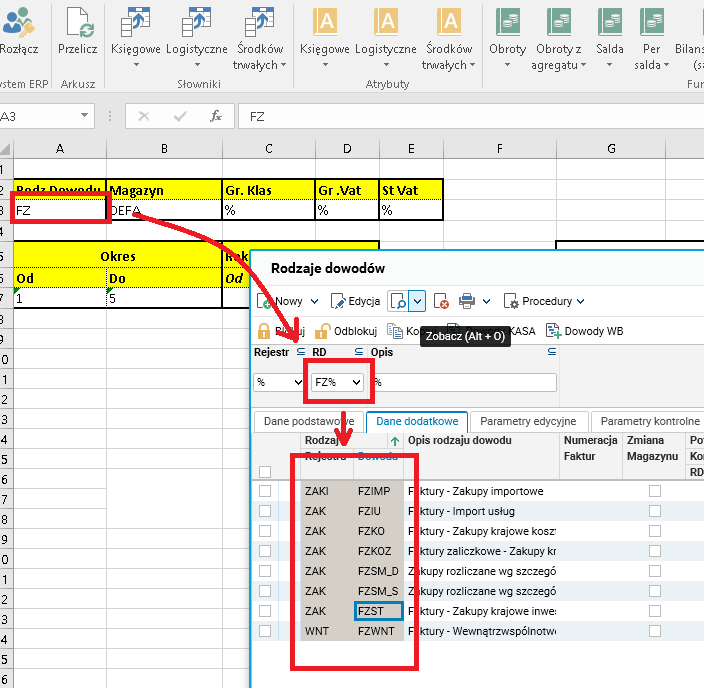The width and height of the screenshot is (704, 688).
Task: Click the formula bar showing FZ
Action: point(471,117)
